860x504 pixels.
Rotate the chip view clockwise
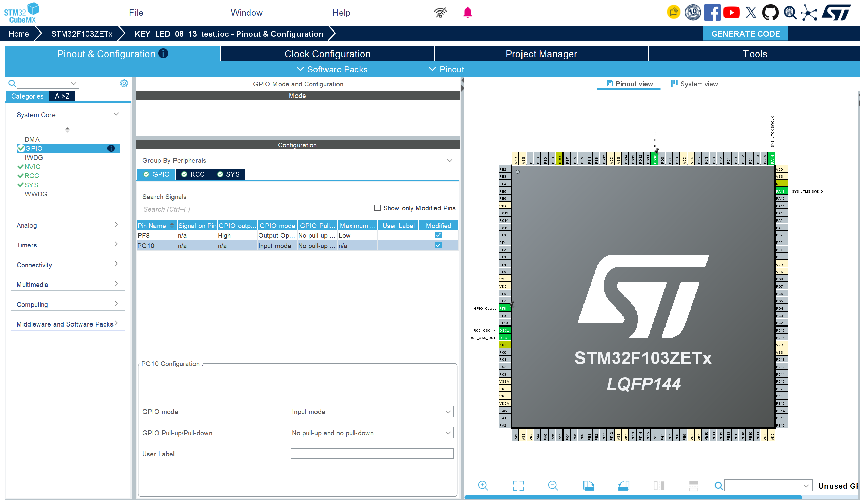pyautogui.click(x=588, y=486)
